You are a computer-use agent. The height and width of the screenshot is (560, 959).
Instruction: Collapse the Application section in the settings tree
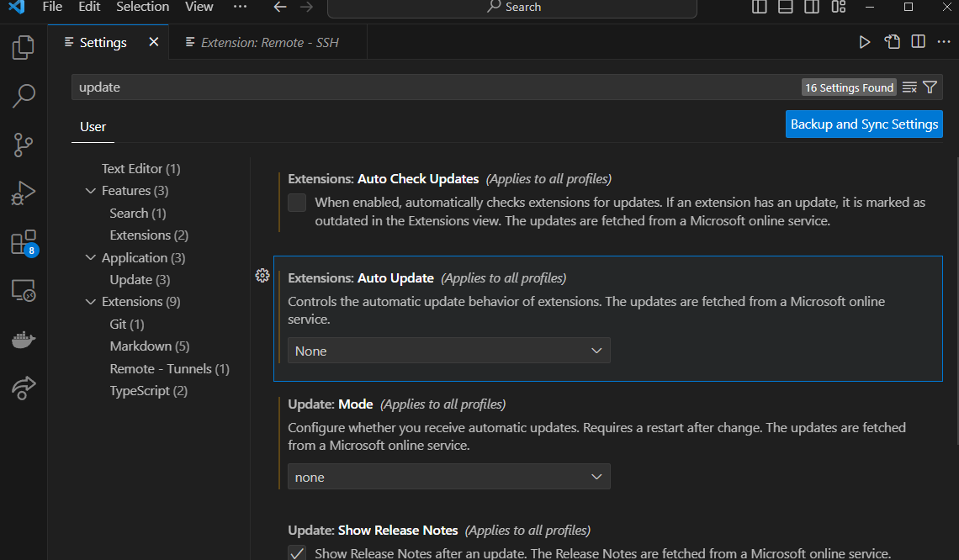click(x=91, y=257)
